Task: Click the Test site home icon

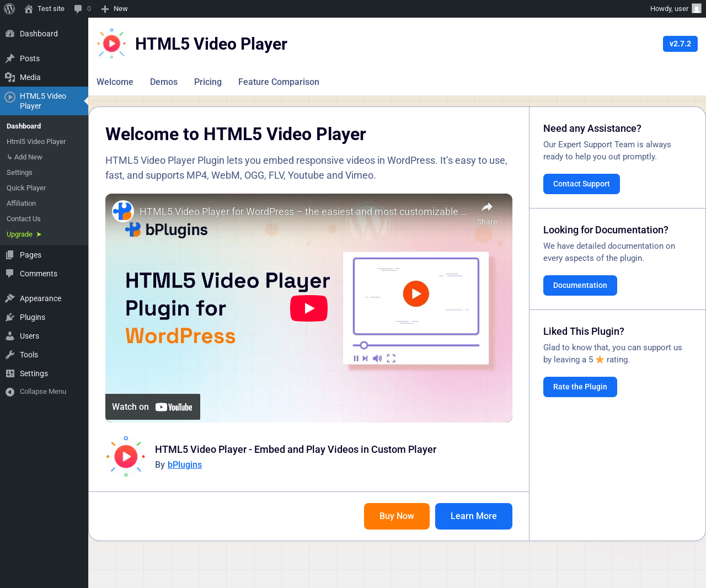Action: click(x=29, y=9)
